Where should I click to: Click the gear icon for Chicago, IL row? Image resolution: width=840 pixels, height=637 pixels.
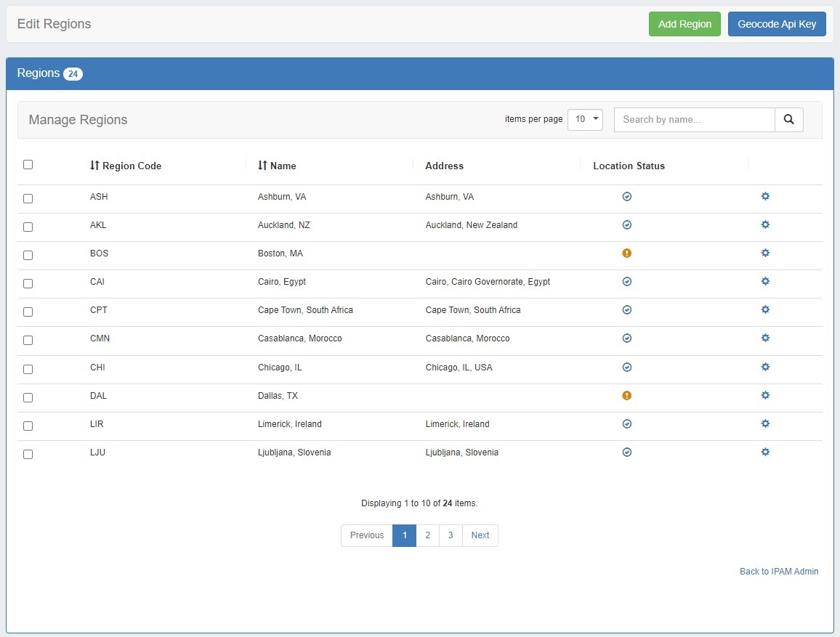point(765,368)
